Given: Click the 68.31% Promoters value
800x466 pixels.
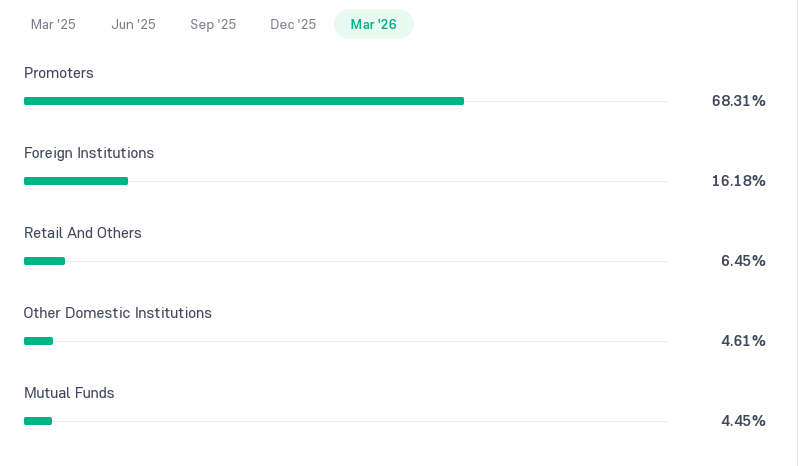Looking at the screenshot, I should tap(738, 101).
